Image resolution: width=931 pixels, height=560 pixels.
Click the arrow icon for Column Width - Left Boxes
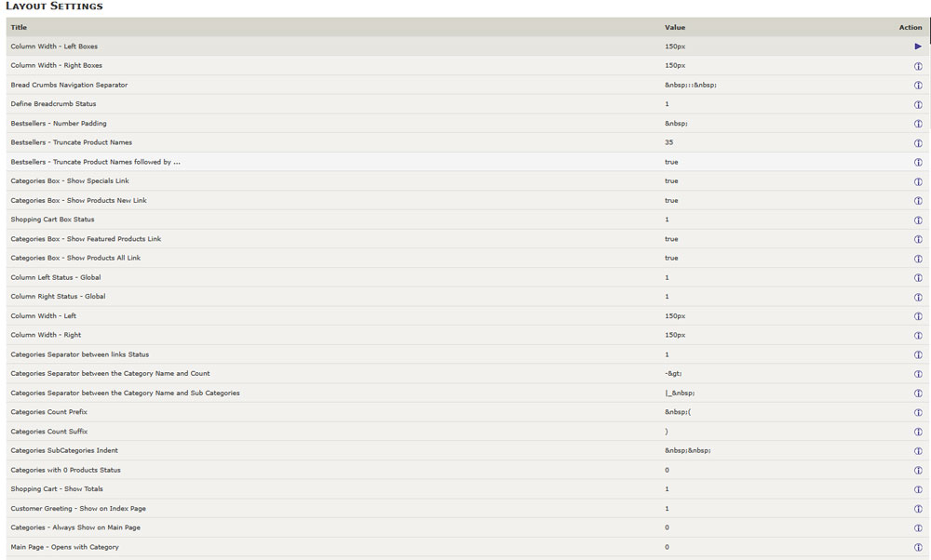(x=918, y=47)
